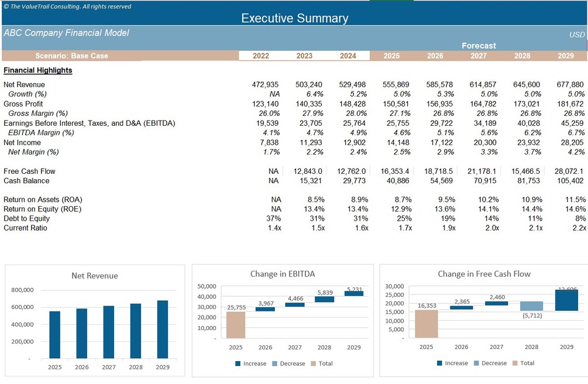This screenshot has height=384, width=588.
Task: Click the Executive Summary title
Action: pyautogui.click(x=295, y=18)
